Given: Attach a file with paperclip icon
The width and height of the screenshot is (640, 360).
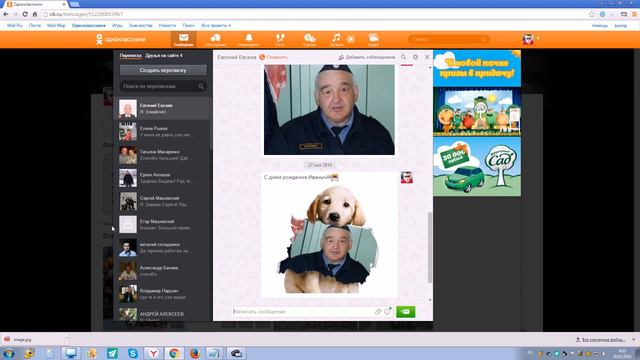Looking at the screenshot, I should pos(378,311).
